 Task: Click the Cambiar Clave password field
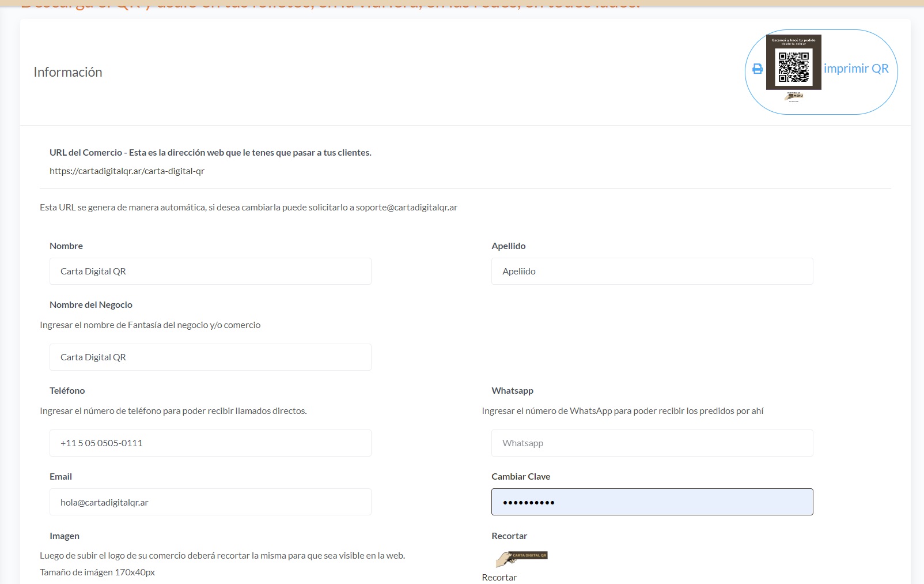652,502
